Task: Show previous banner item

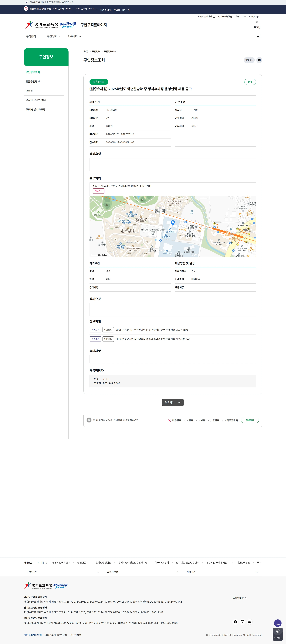Action: pos(38,562)
